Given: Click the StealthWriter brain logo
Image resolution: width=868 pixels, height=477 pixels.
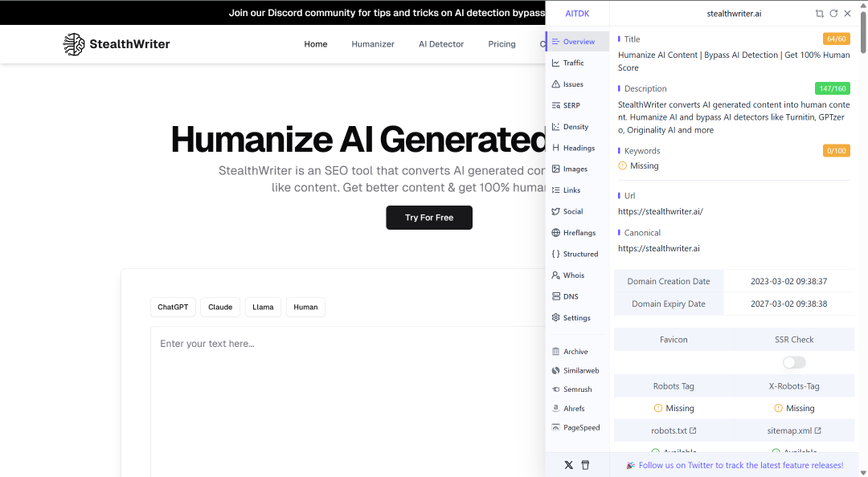Looking at the screenshot, I should (74, 44).
